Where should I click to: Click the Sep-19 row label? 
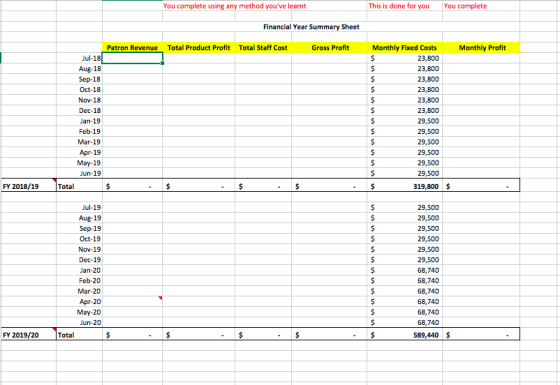tap(90, 228)
